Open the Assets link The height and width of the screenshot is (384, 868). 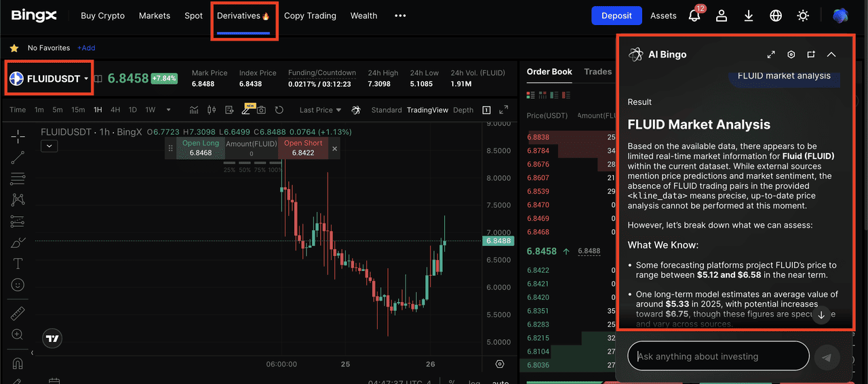pos(663,16)
